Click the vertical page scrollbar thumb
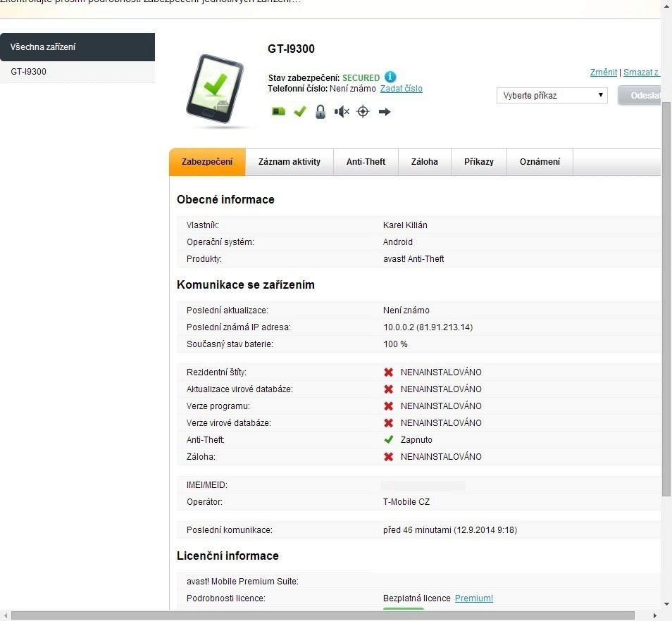Viewport: 672px width, 621px height. (x=666, y=299)
